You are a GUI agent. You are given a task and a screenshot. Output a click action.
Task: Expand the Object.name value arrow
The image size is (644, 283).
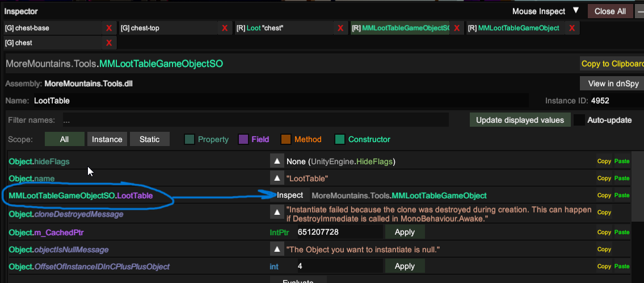point(277,178)
